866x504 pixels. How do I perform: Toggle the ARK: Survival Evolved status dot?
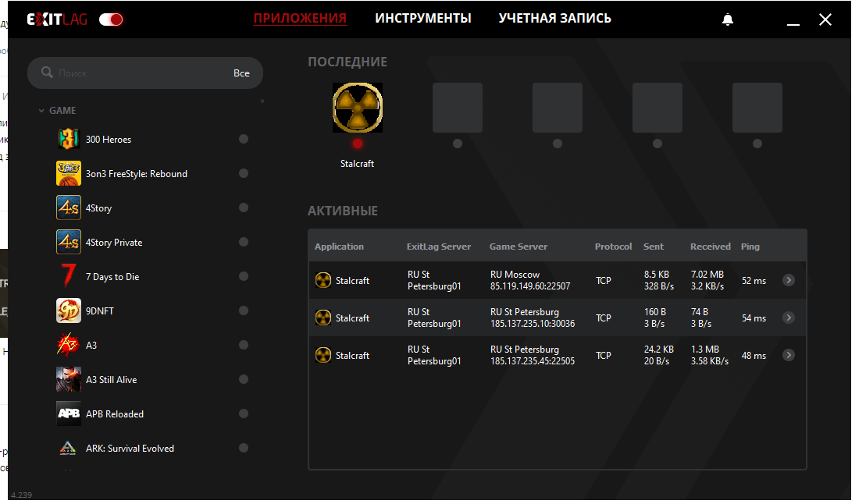[244, 448]
